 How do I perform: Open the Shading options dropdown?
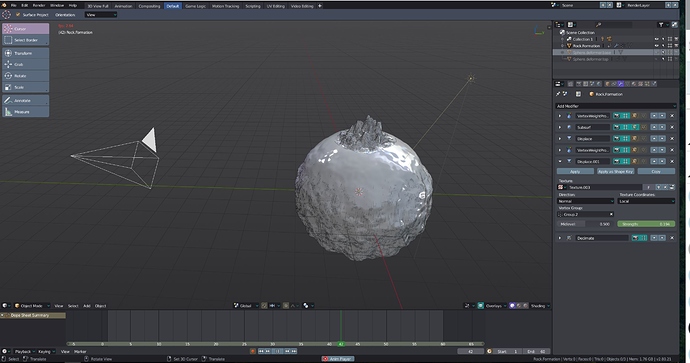coord(540,306)
